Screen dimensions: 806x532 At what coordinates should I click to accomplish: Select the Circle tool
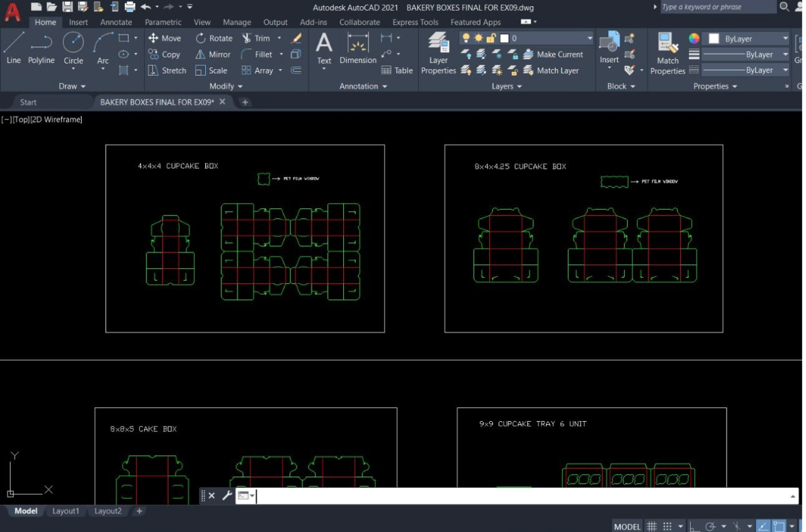73,48
